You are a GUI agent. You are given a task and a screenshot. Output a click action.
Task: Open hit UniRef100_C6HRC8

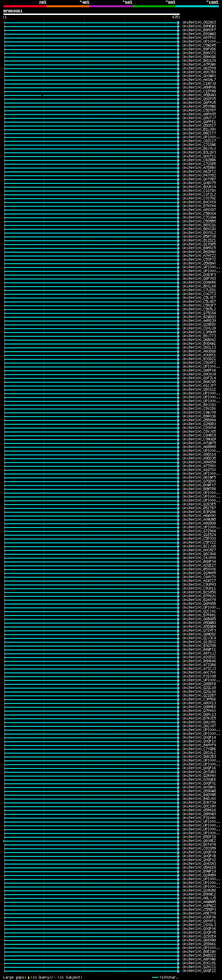199,435
